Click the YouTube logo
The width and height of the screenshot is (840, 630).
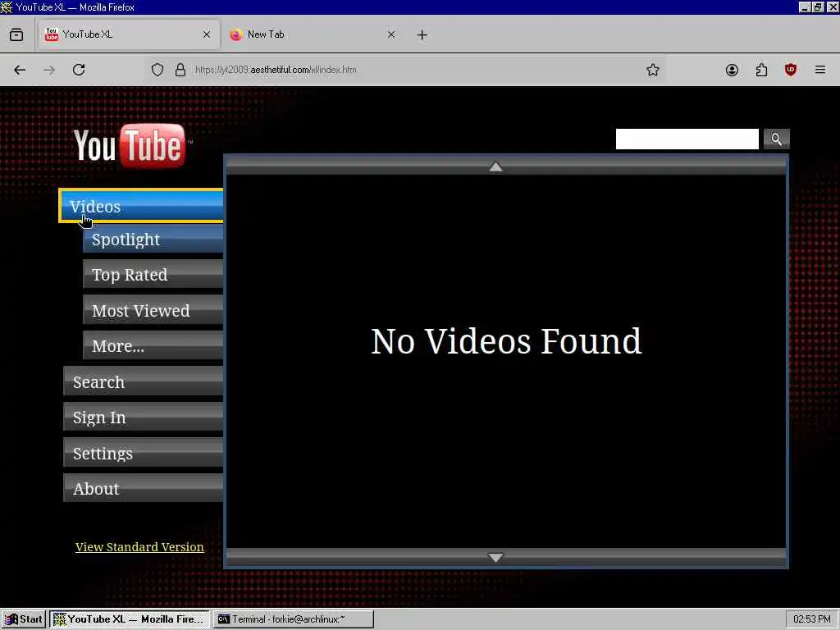coord(131,145)
